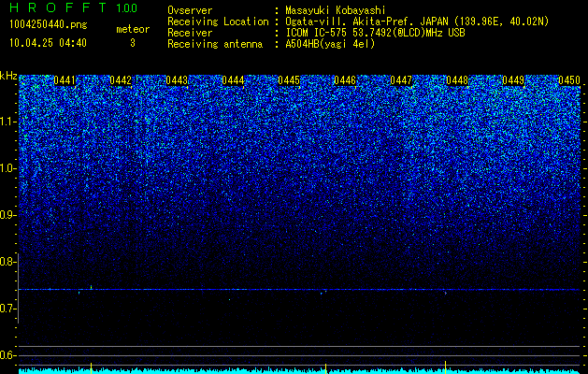Image resolution: width=588 pixels, height=374 pixels.
Task: Click the bright meteor echo on carrier after 0441
Action: pyautogui.click(x=91, y=287)
